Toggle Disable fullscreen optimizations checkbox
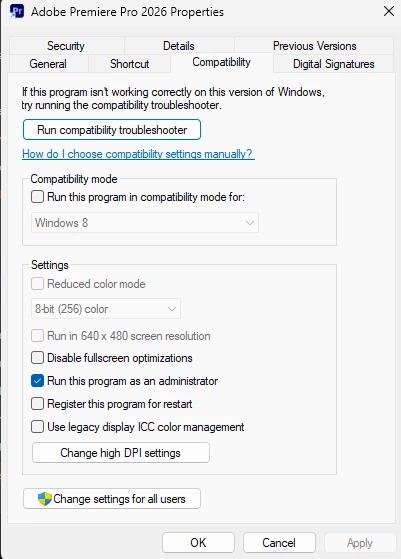This screenshot has height=559, width=401. coord(37,358)
